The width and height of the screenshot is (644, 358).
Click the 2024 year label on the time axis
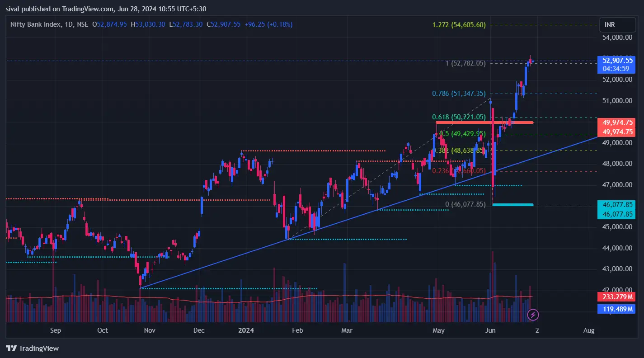246,330
